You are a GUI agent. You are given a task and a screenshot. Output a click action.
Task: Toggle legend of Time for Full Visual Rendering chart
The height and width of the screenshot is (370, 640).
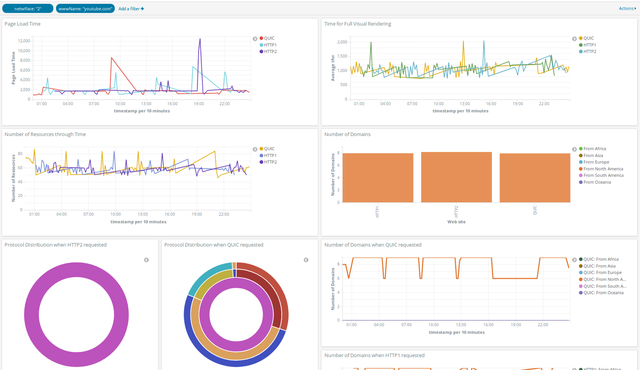coord(574,39)
